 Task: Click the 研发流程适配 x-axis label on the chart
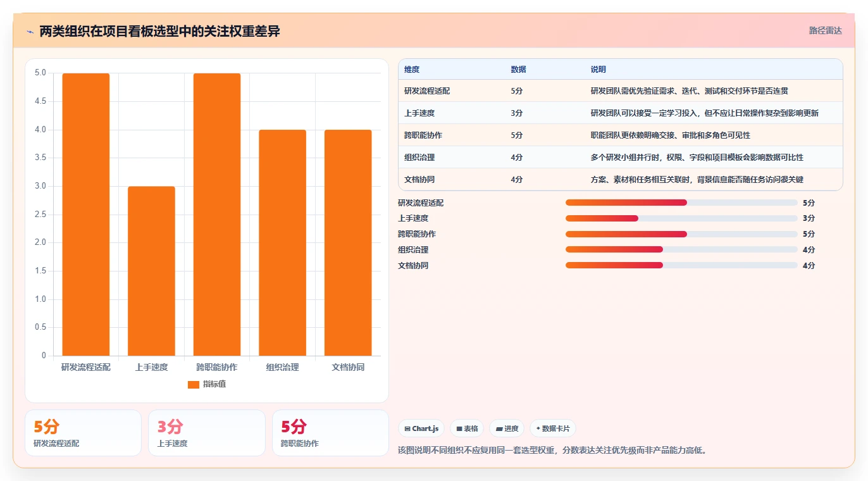[86, 367]
